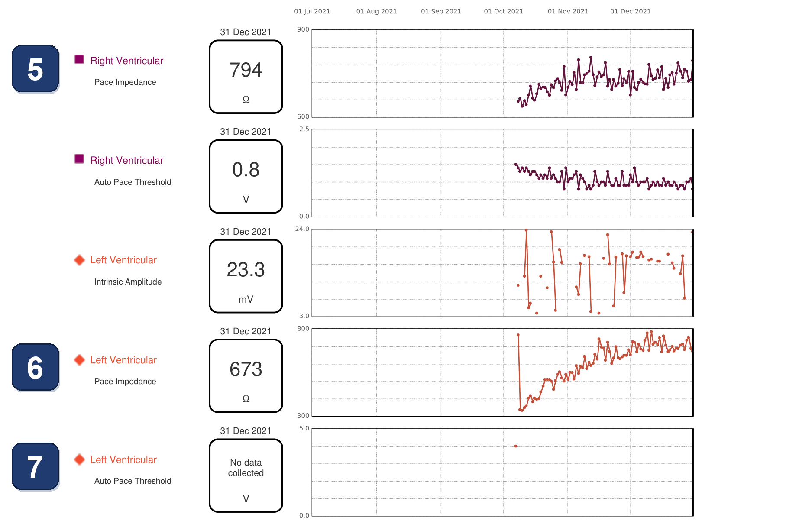Click the "01 Nov 2021" date axis label

coord(568,11)
